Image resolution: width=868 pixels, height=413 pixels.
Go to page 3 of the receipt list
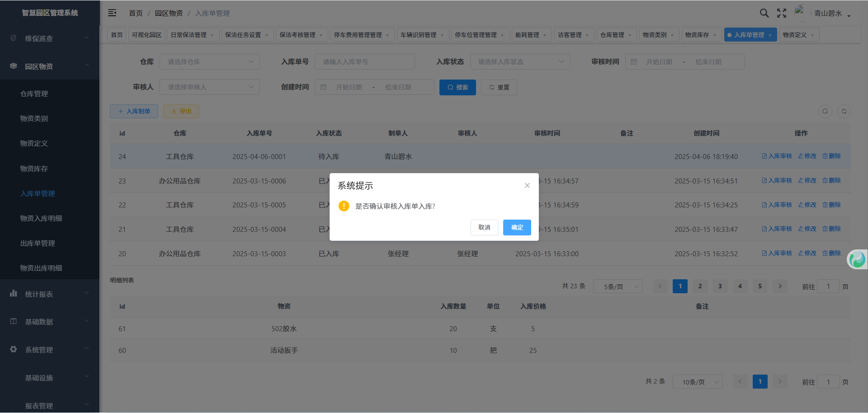point(720,286)
